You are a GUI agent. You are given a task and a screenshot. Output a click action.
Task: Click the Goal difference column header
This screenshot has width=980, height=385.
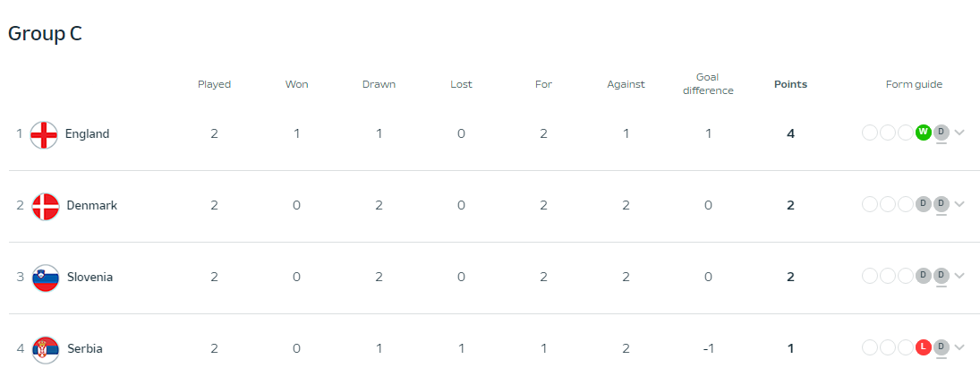click(x=707, y=84)
